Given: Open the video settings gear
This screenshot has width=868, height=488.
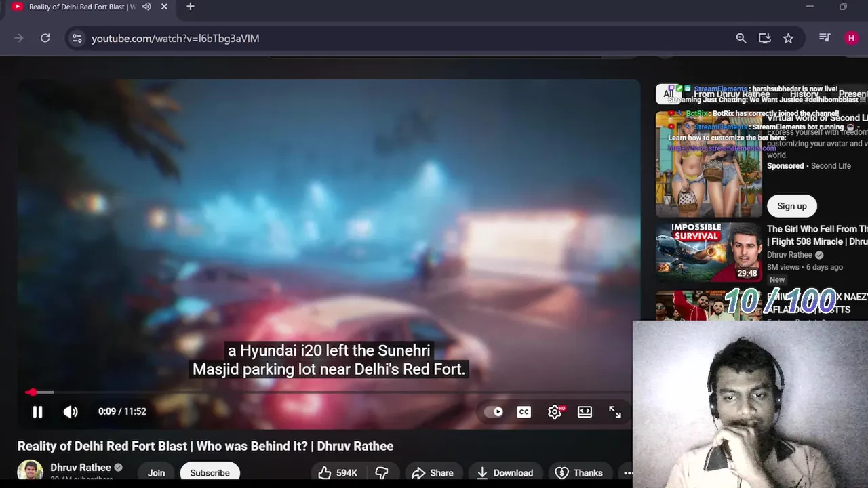Looking at the screenshot, I should point(555,411).
